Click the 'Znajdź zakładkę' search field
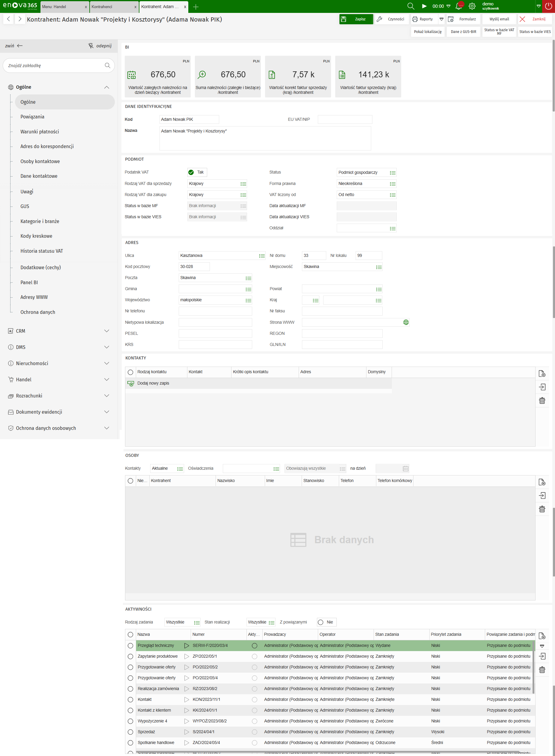555x756 pixels. (x=55, y=65)
